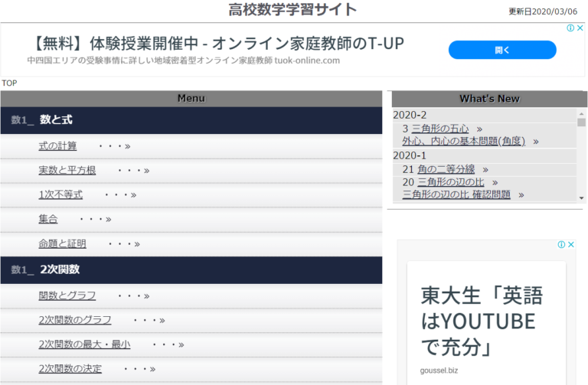Click the What's New scrollbar thumb
The width and height of the screenshot is (588, 385).
(581, 122)
